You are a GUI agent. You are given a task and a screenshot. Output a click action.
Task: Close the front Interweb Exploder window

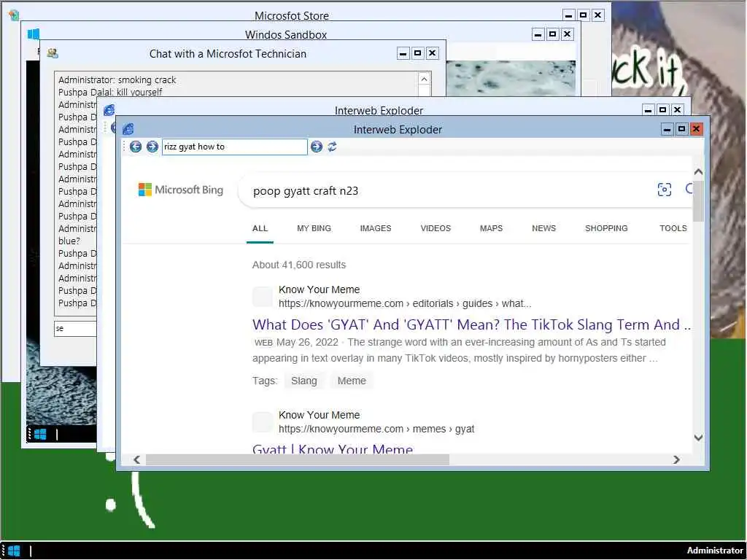696,129
